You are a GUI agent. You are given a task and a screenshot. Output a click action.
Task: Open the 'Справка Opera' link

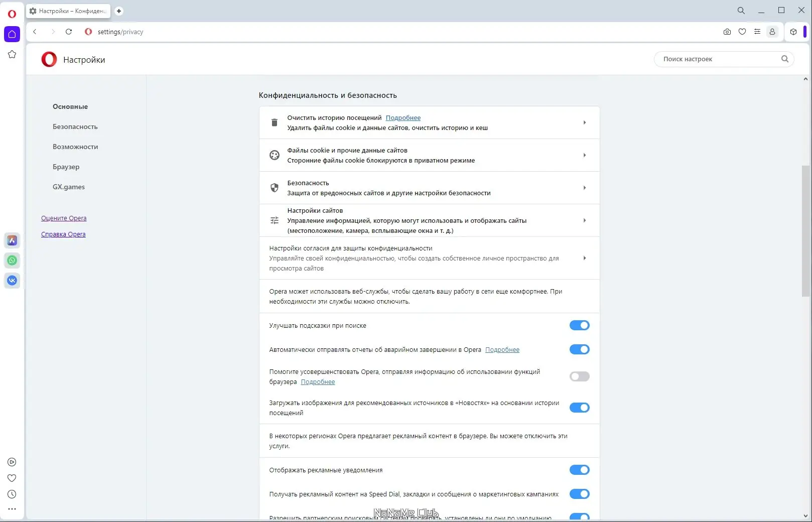63,234
